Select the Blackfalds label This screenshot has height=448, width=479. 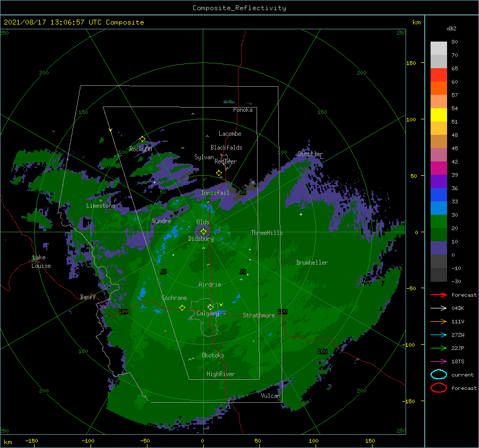[x=226, y=148]
